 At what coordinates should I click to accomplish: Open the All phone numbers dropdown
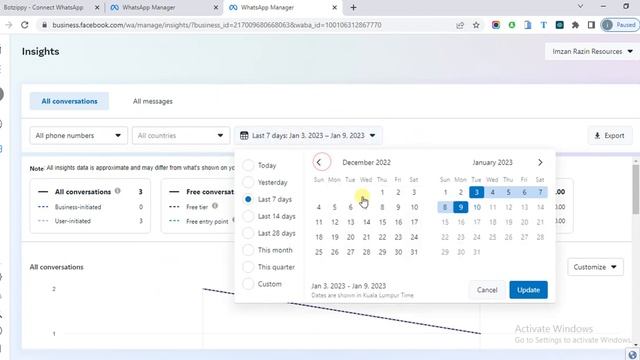coord(78,136)
